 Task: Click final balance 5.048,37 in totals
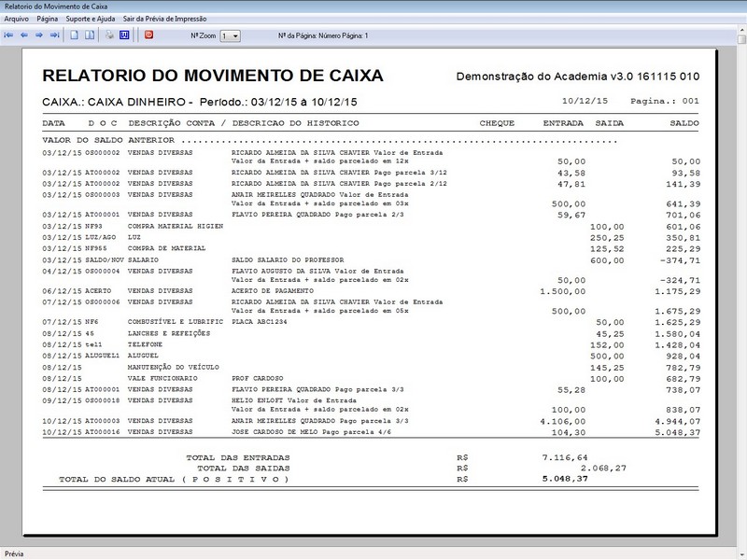pos(565,479)
